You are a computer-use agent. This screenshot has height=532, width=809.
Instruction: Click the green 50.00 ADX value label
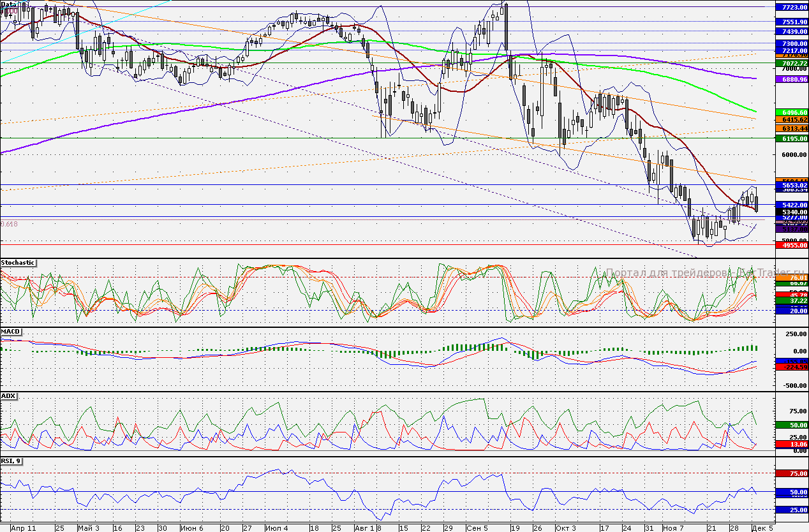pos(790,425)
